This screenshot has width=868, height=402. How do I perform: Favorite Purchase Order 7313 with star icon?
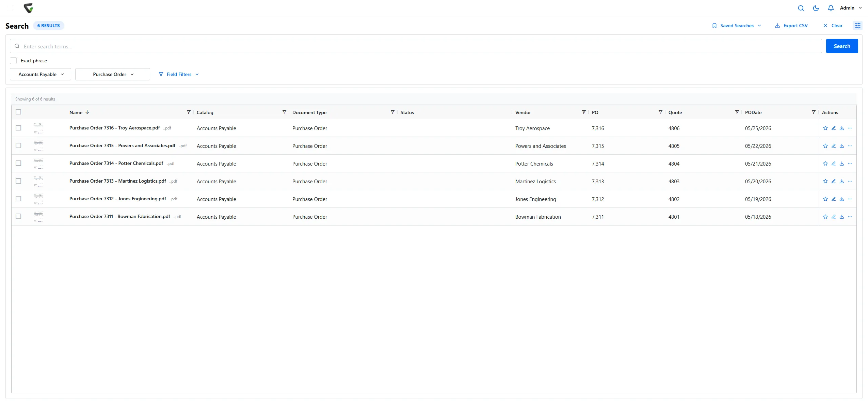click(825, 181)
